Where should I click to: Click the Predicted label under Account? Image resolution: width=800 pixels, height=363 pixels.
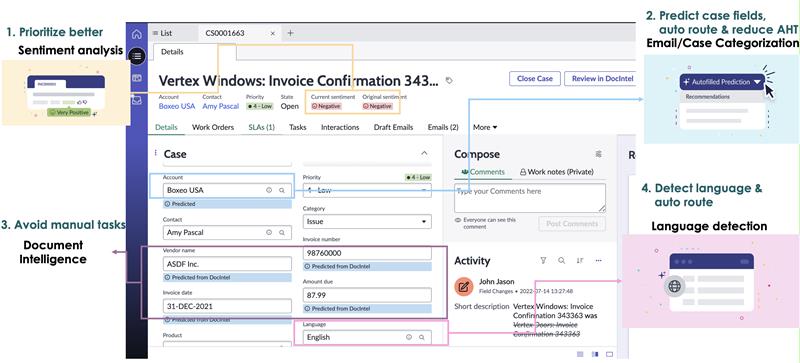pyautogui.click(x=227, y=204)
